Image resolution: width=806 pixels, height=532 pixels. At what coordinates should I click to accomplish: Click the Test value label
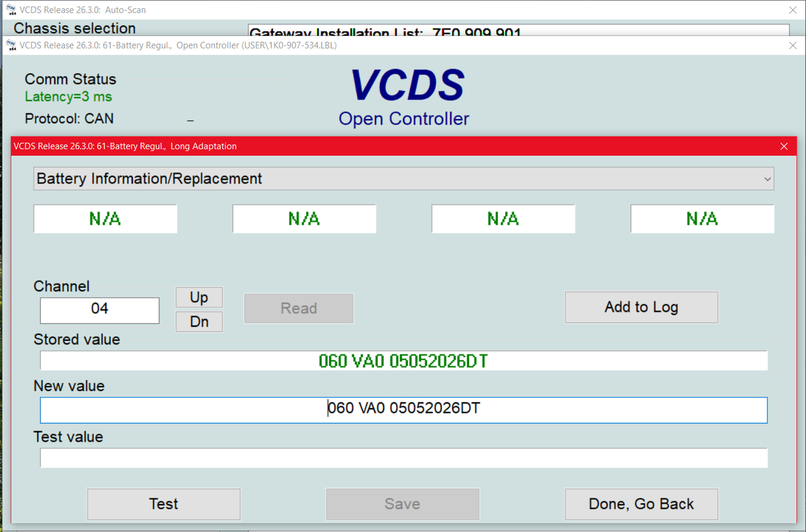point(68,437)
